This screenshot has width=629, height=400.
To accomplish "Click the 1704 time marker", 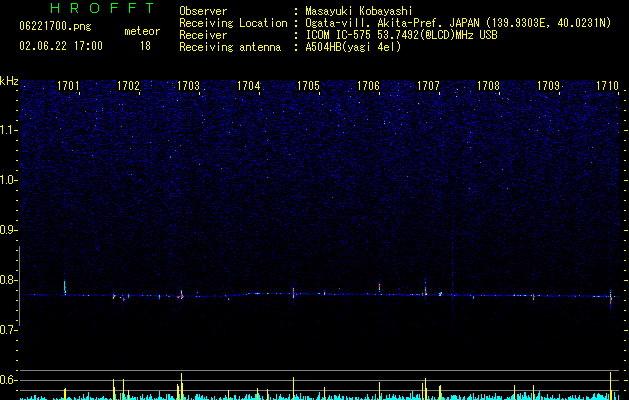I will [x=248, y=86].
